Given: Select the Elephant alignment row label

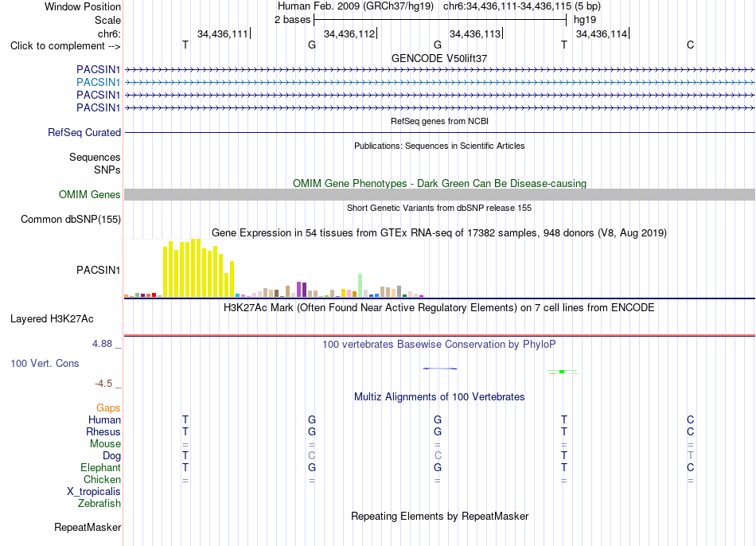Looking at the screenshot, I should 101,467.
